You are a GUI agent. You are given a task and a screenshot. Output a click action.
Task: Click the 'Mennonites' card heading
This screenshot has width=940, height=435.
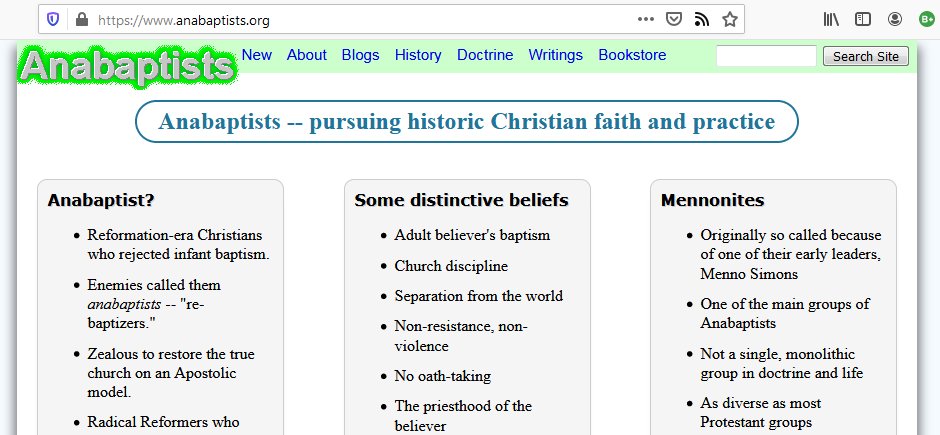click(x=712, y=200)
